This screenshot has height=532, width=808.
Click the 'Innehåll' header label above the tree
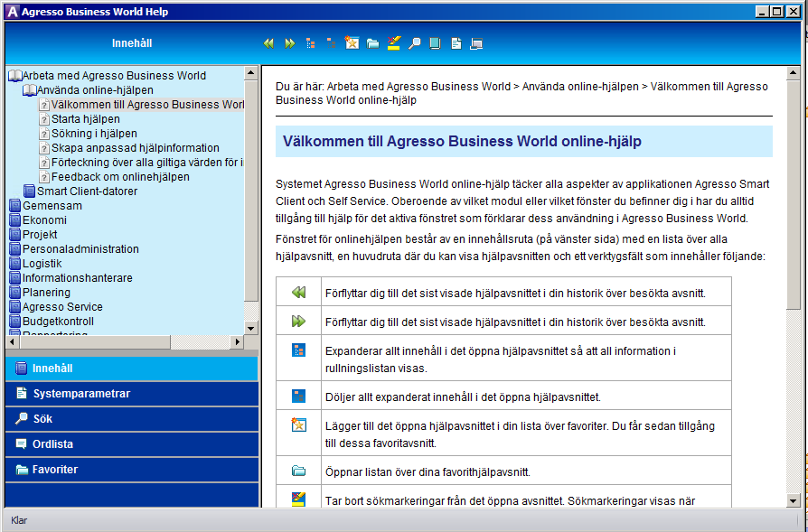pos(132,43)
